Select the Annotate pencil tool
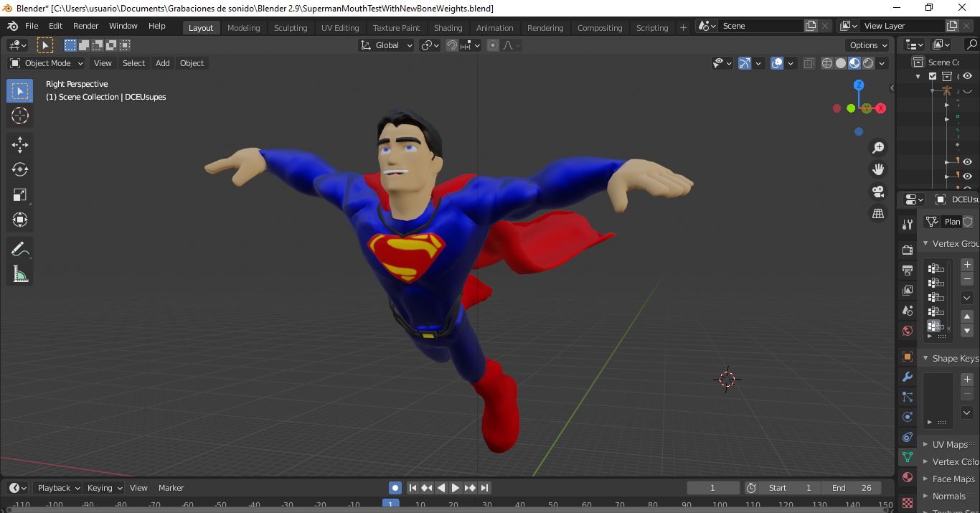The image size is (980, 513). click(x=20, y=249)
